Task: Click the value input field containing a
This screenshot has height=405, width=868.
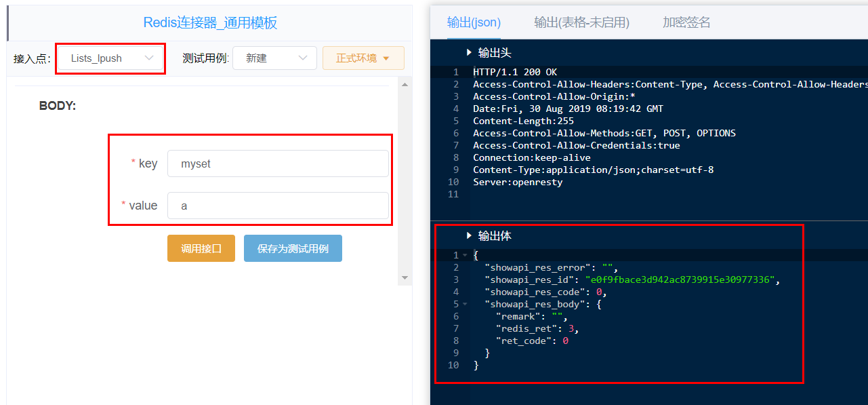Action: 278,206
